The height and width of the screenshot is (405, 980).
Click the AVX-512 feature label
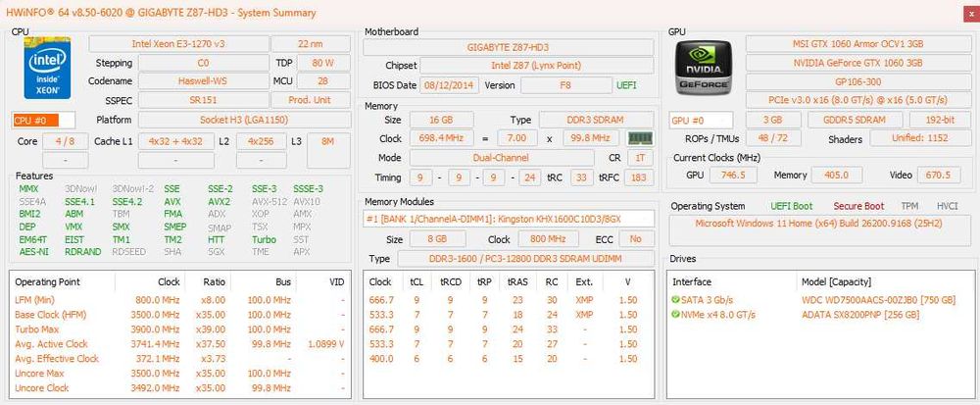(269, 202)
